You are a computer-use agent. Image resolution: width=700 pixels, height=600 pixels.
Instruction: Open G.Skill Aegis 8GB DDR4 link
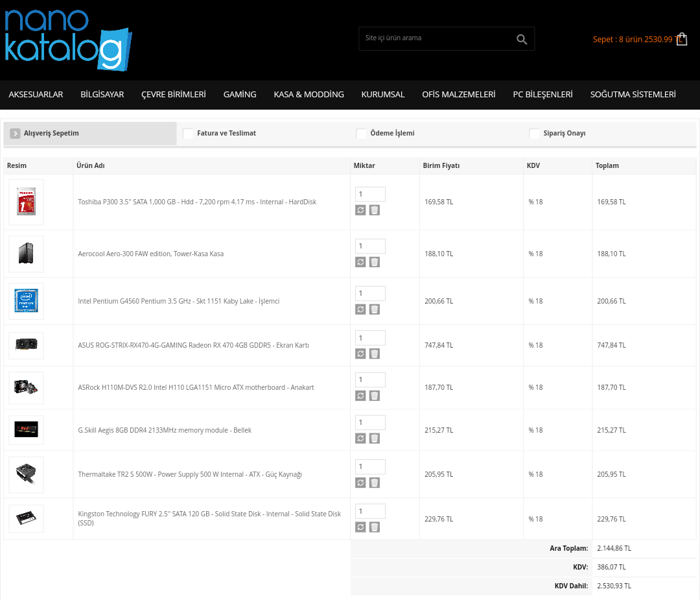click(x=165, y=430)
